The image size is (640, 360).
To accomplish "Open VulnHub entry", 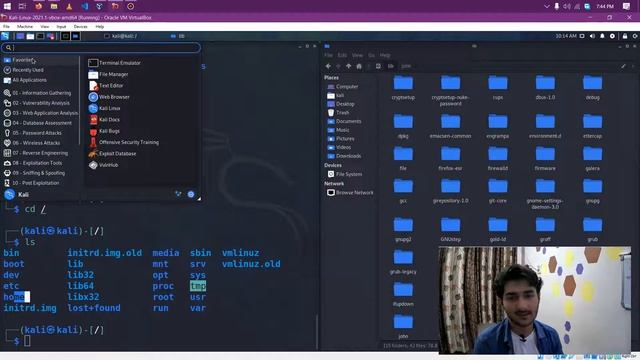I will [x=104, y=165].
